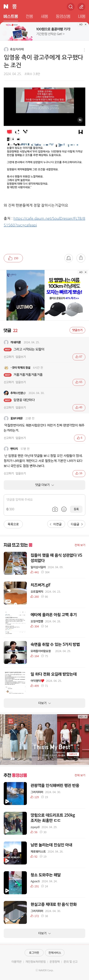
Task: Select the 천뿜 tab
Action: 29,16
